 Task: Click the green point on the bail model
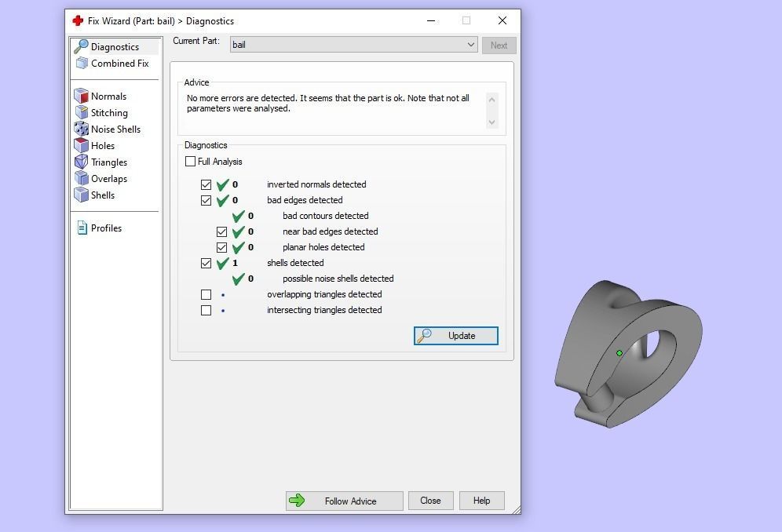619,353
